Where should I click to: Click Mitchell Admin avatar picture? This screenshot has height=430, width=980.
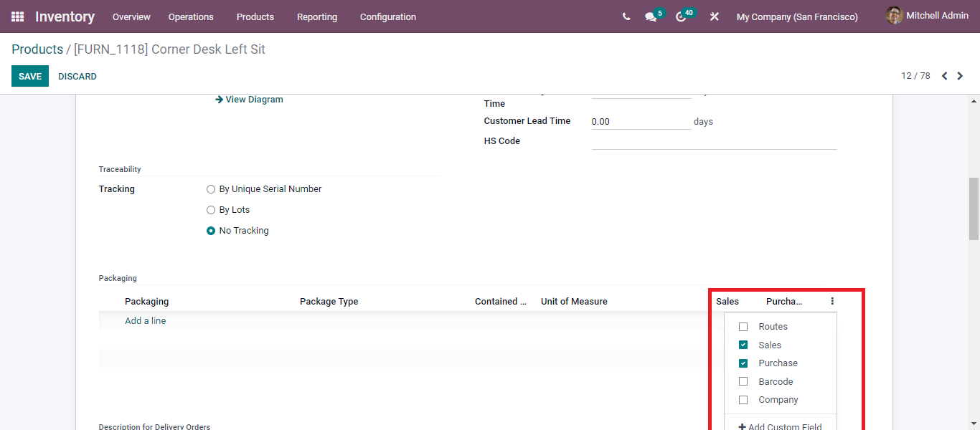pyautogui.click(x=894, y=16)
